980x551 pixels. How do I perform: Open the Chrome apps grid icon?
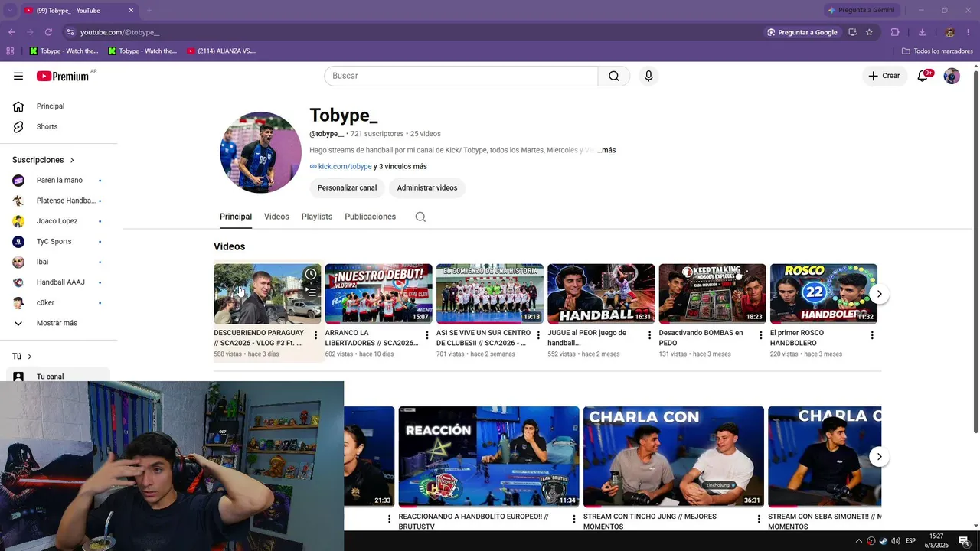[x=10, y=51]
